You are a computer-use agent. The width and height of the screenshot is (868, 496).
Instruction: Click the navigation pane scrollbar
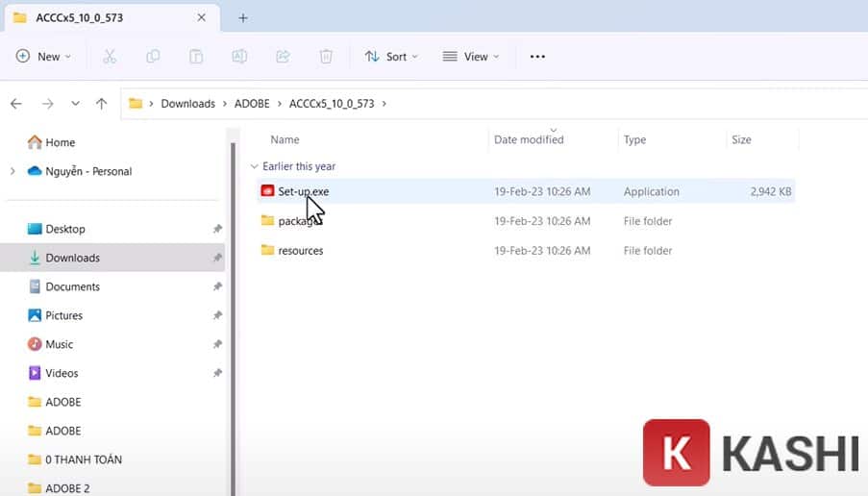pyautogui.click(x=233, y=318)
